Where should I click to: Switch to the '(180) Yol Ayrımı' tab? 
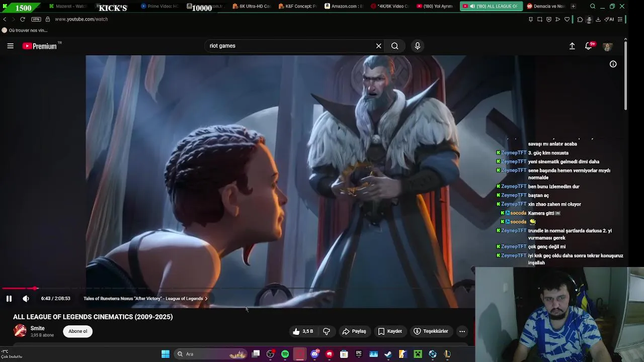tap(436, 7)
